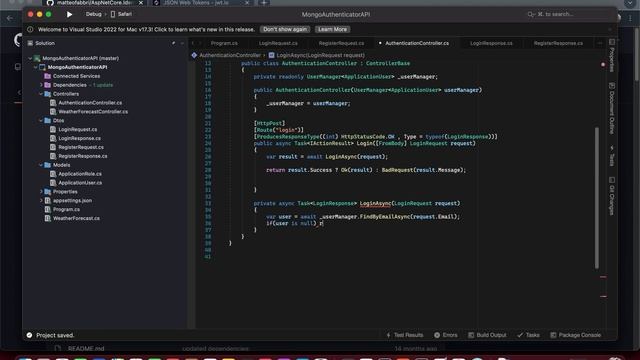Expand the Properties folder
The height and width of the screenshot is (360, 640).
[41, 191]
